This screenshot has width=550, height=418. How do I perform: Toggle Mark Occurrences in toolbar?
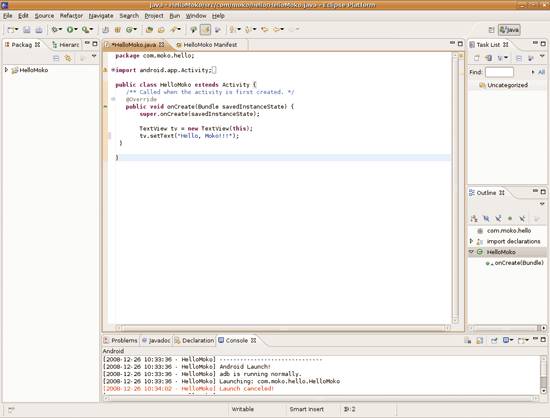[x=205, y=30]
